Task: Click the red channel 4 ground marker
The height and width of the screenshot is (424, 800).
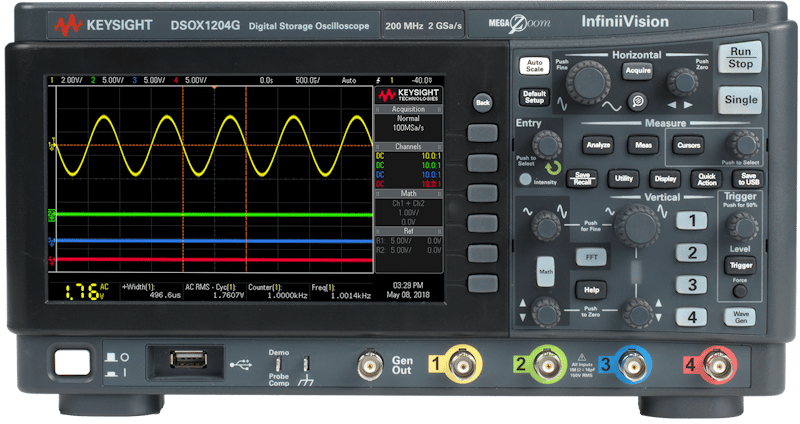Action: click(x=52, y=260)
